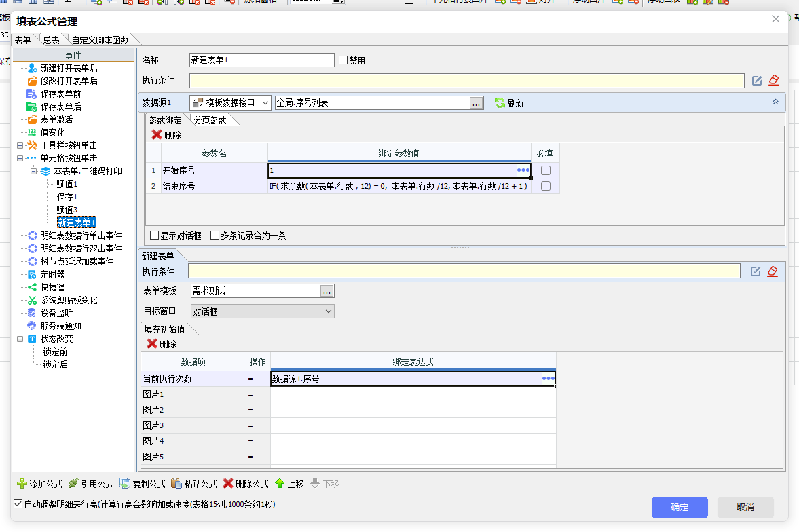Click the 取消 button
The height and width of the screenshot is (532, 799).
(745, 508)
